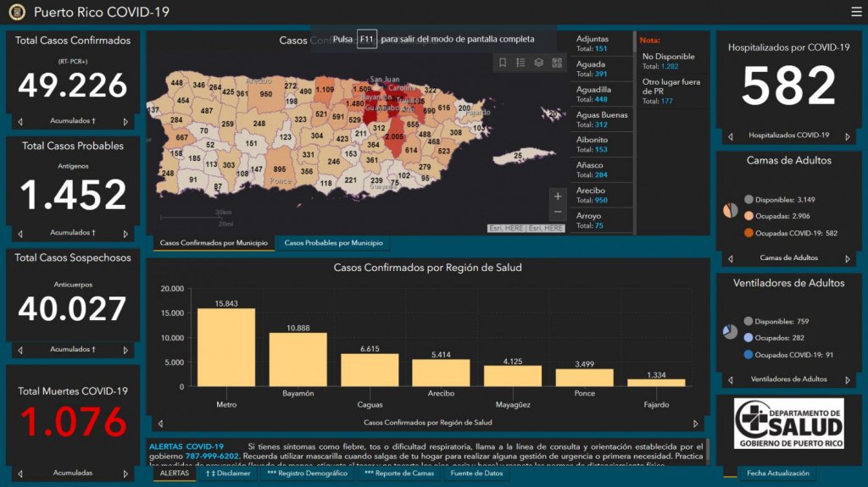Open the basemap gallery grid icon
This screenshot has height=487, width=868.
click(x=557, y=63)
